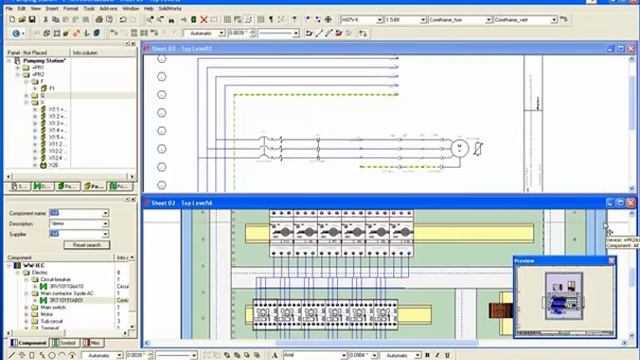The image size is (640, 360).
Task: Click the arc tool in bottom toolbar
Action: click(62, 356)
